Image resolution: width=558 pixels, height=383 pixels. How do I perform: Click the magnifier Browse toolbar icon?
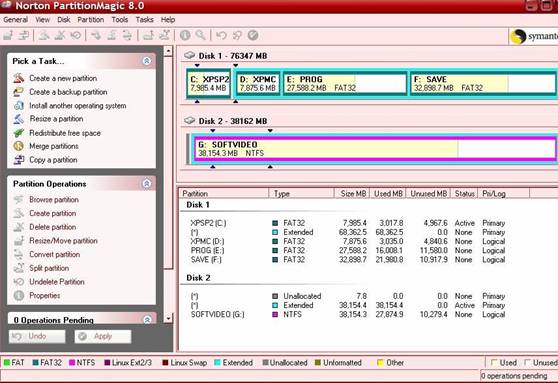click(x=201, y=35)
